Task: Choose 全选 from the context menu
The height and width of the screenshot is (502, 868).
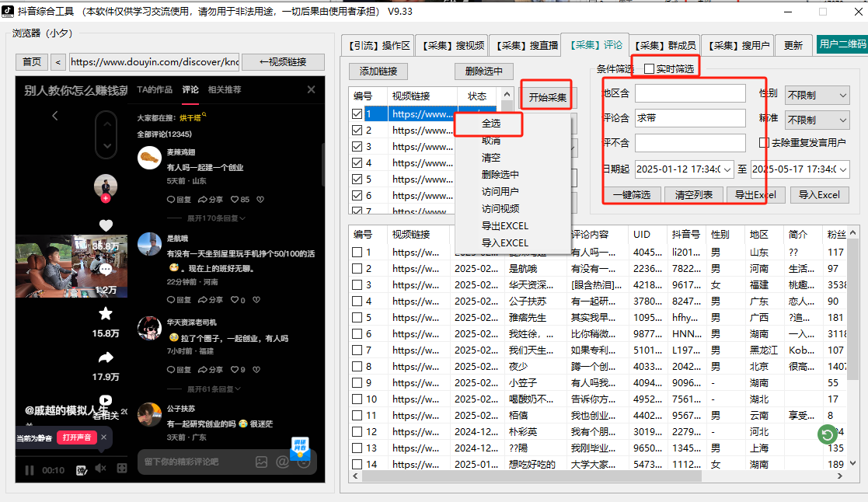Action: 490,124
